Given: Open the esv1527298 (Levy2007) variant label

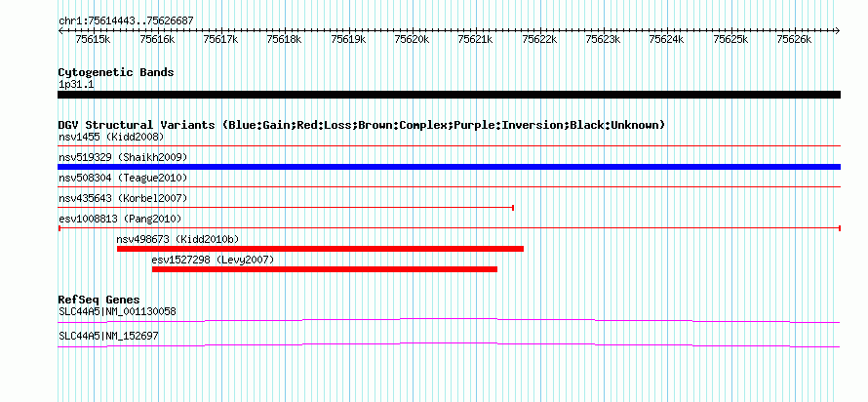Looking at the screenshot, I should point(213,260).
